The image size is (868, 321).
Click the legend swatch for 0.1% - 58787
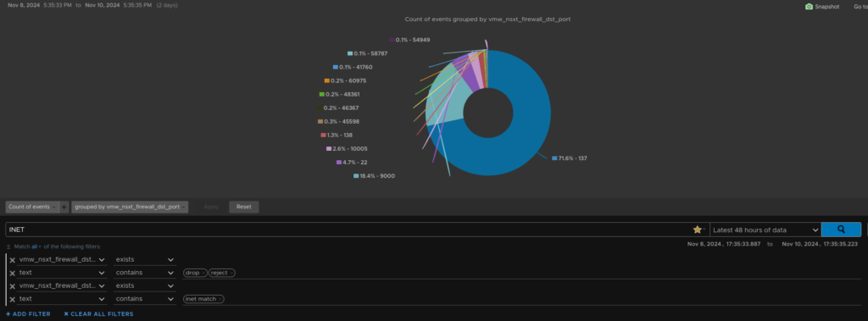click(x=350, y=53)
